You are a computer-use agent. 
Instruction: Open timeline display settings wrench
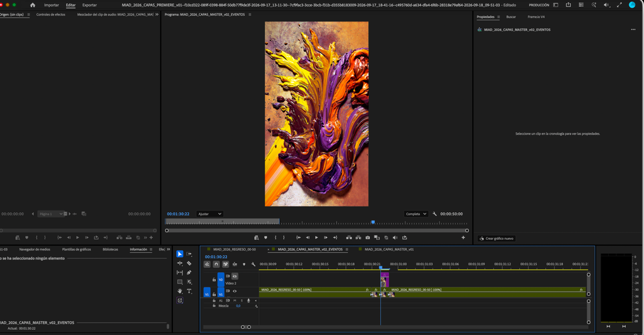click(x=253, y=264)
